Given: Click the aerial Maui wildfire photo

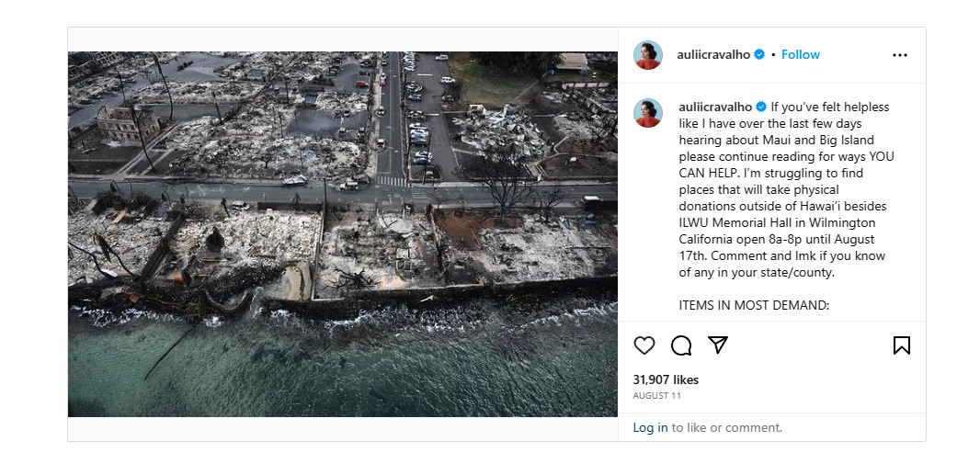Looking at the screenshot, I should [x=343, y=234].
